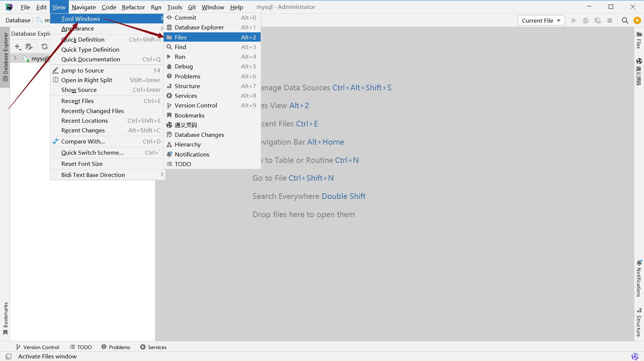Open Current File run configuration dropdown

click(x=541, y=20)
